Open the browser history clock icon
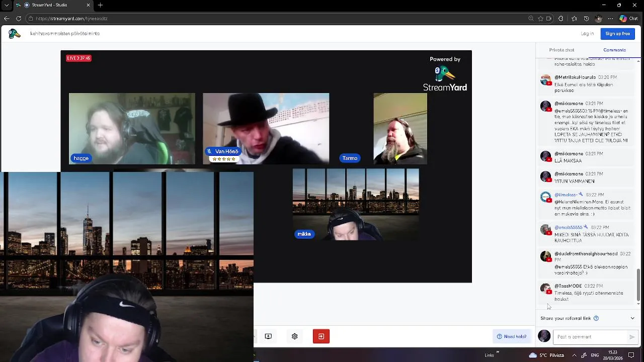The image size is (644, 362). tap(586, 19)
